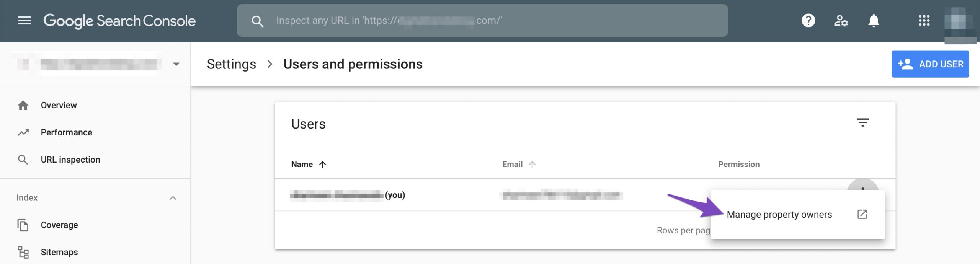Select Manage property owners menu item

coord(779,215)
